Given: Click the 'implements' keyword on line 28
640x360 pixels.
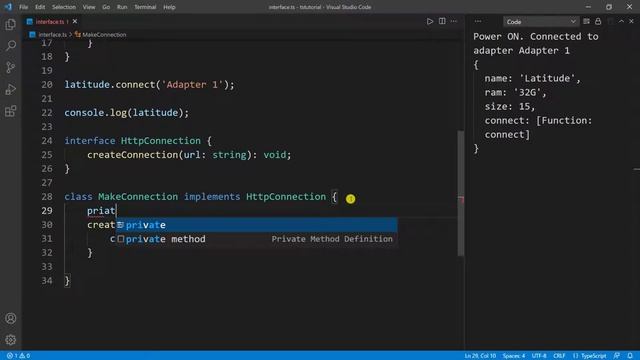Looking at the screenshot, I should tap(212, 197).
